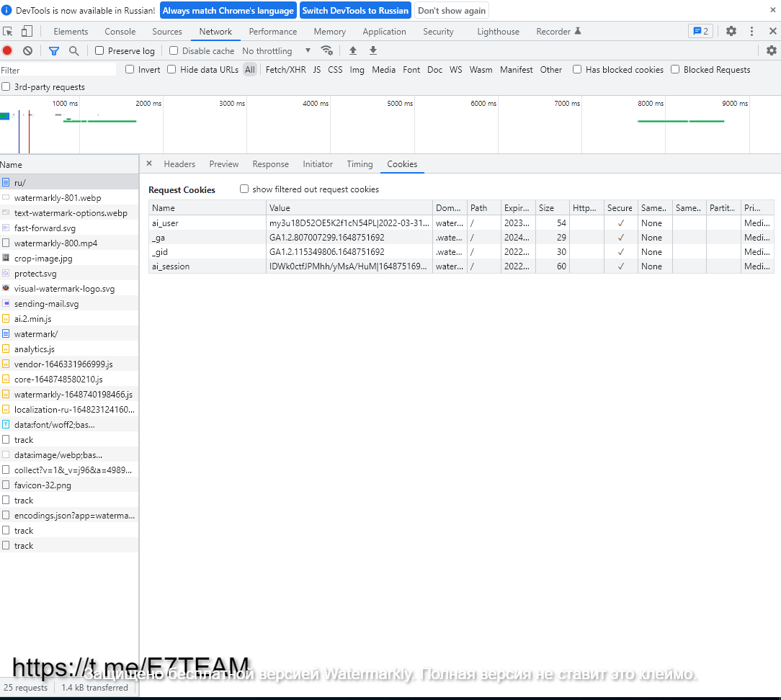Image resolution: width=781 pixels, height=700 pixels.
Task: Open the Application tab
Action: click(385, 32)
